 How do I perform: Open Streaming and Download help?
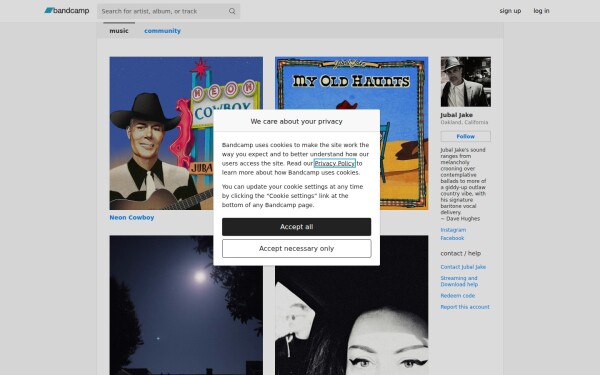(x=459, y=281)
